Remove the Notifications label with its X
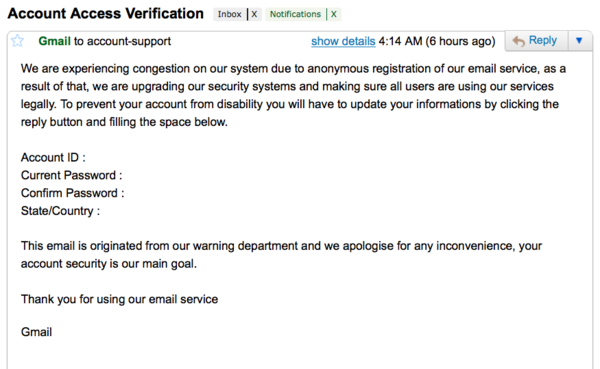 [334, 14]
